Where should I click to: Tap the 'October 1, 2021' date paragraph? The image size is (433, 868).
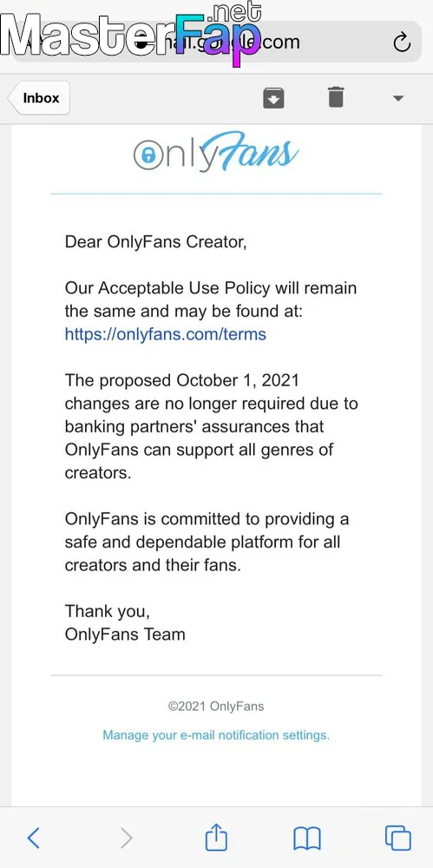coord(212,427)
